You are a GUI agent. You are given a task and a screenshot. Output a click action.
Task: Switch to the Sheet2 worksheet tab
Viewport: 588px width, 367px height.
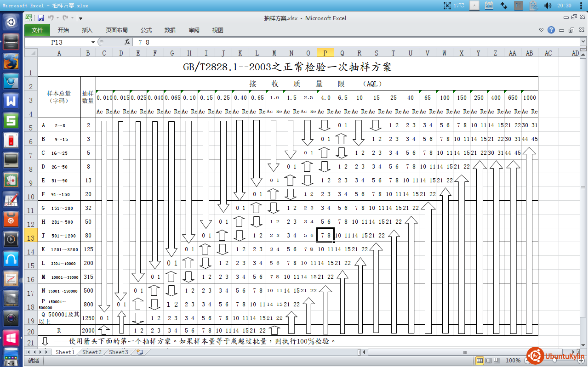pos(91,352)
